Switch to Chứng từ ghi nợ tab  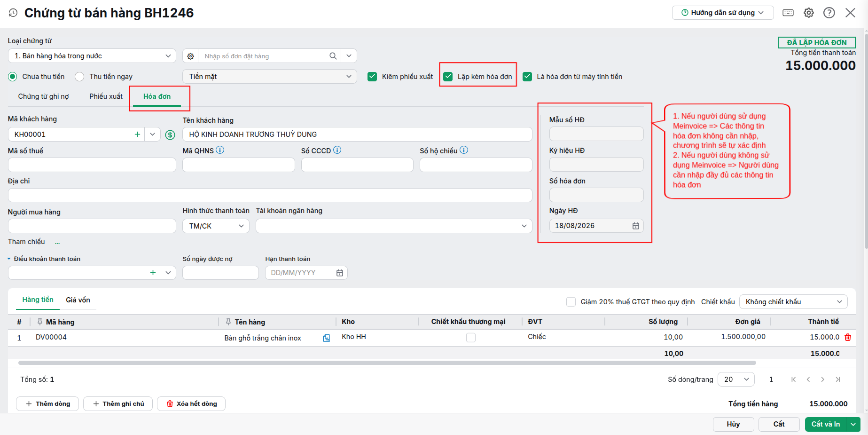coord(44,96)
